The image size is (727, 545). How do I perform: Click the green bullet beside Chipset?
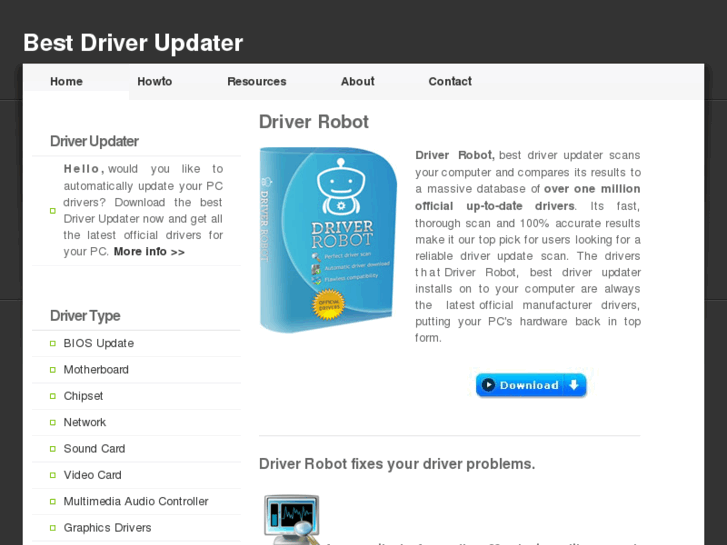(53, 397)
